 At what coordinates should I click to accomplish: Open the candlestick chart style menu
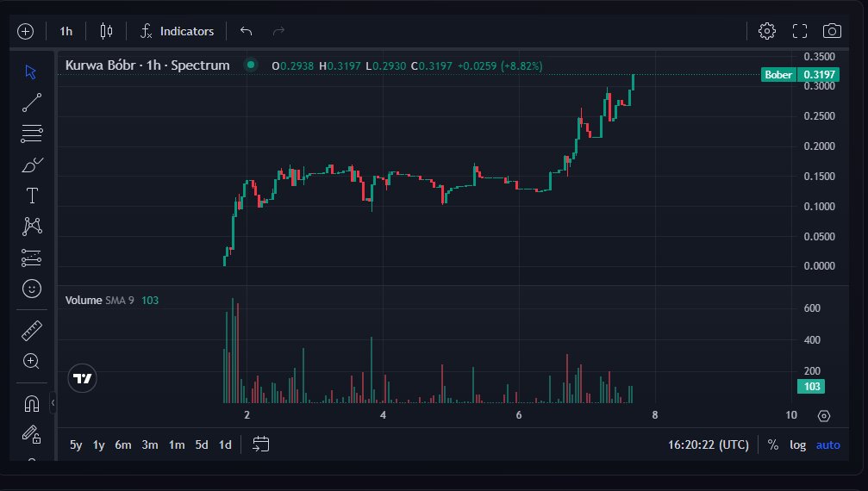(x=106, y=32)
